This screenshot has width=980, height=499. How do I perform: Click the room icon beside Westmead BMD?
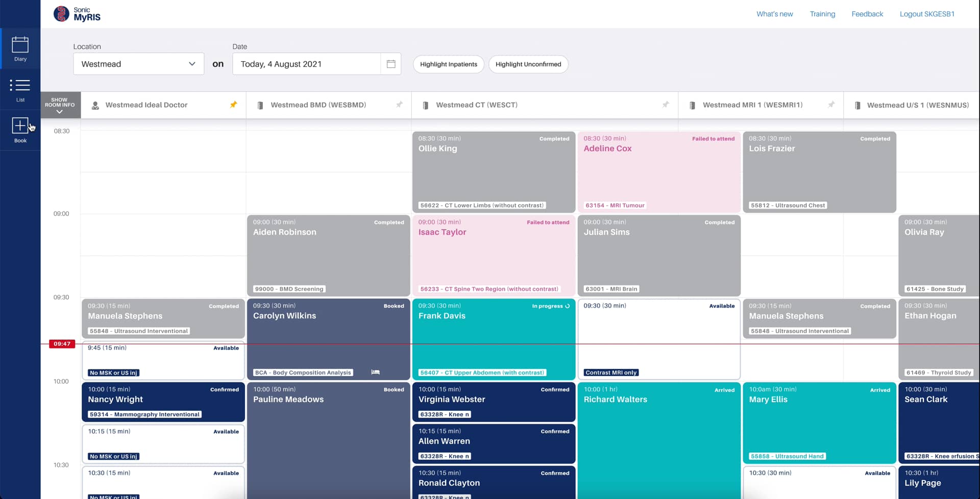[260, 105]
